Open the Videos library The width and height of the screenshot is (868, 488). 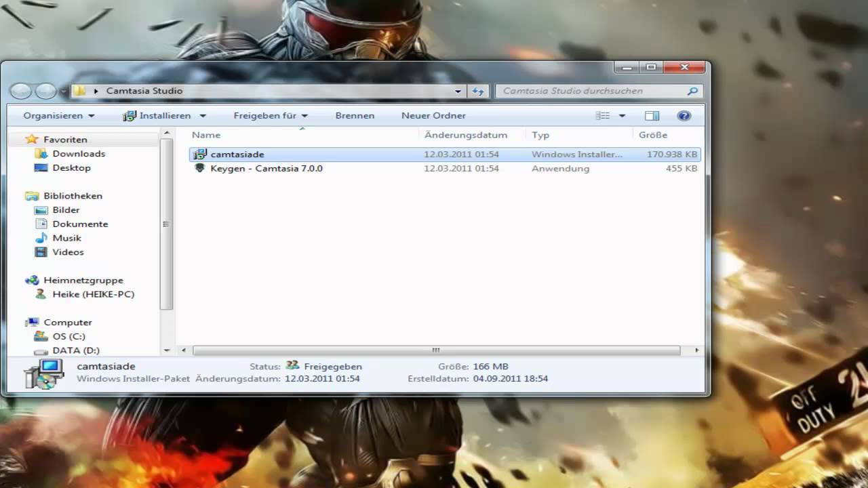pyautogui.click(x=68, y=252)
